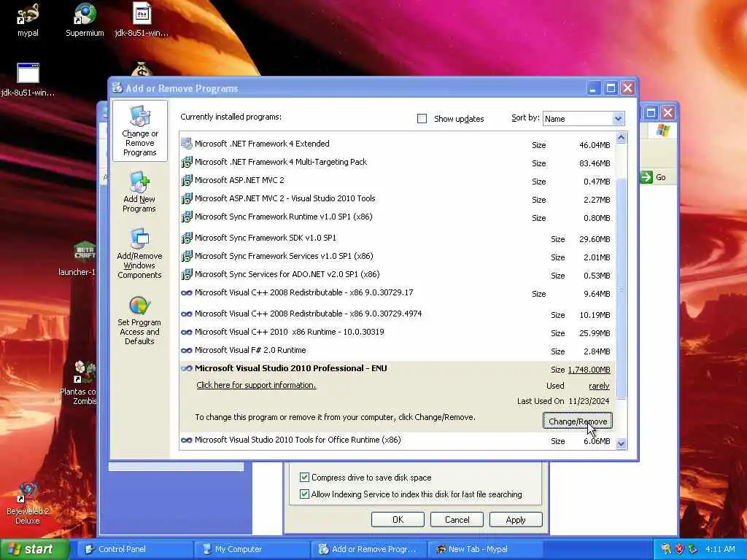The height and width of the screenshot is (560, 747).
Task: Open Add/Remove Windows Components
Action: [x=139, y=254]
